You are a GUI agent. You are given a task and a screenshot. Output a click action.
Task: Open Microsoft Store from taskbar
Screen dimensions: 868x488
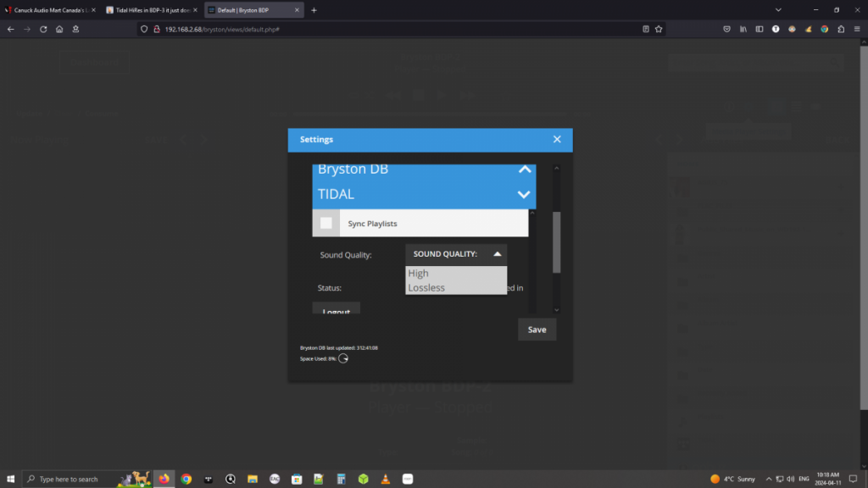(297, 480)
